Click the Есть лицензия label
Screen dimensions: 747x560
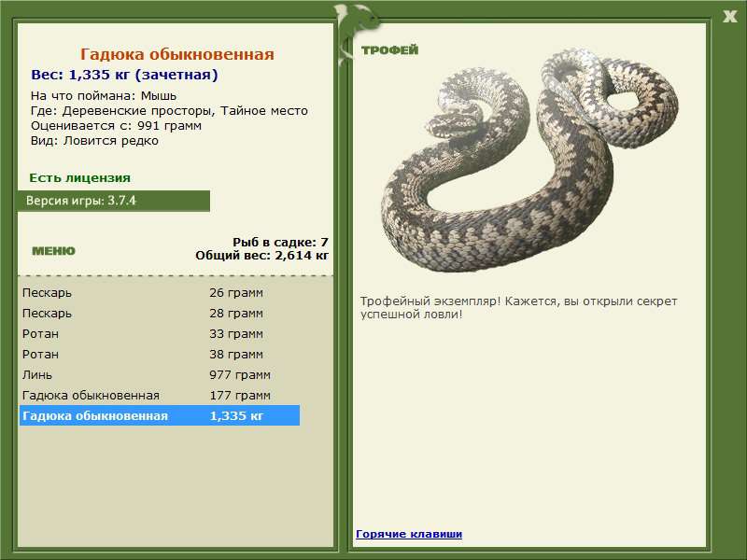click(x=79, y=178)
